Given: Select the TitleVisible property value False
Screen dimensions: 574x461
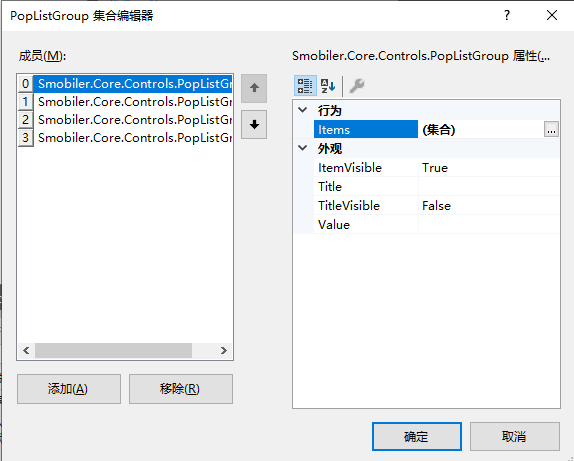Looking at the screenshot, I should 489,206.
